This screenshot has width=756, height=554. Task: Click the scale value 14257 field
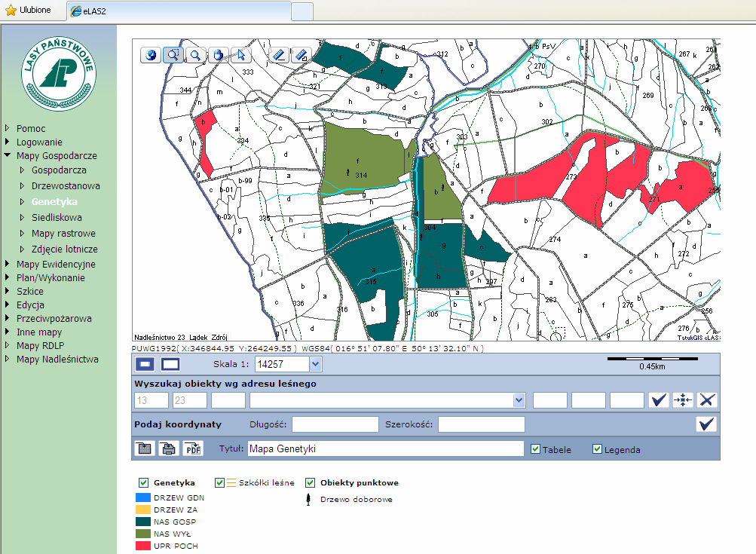(283, 364)
